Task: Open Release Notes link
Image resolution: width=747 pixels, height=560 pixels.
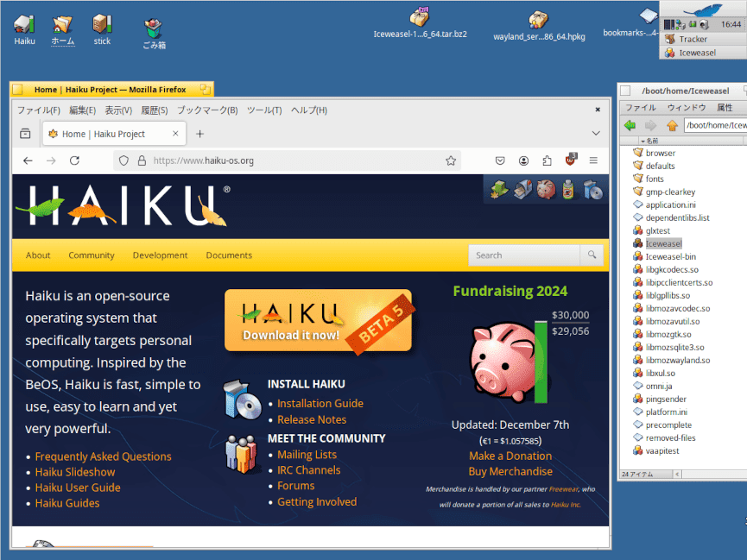Action: pos(312,419)
